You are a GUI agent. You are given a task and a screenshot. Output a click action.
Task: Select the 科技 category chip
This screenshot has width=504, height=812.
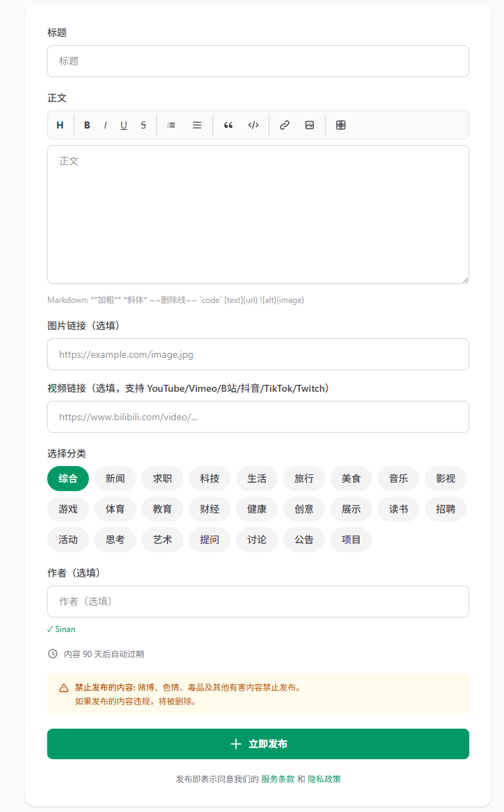point(210,479)
